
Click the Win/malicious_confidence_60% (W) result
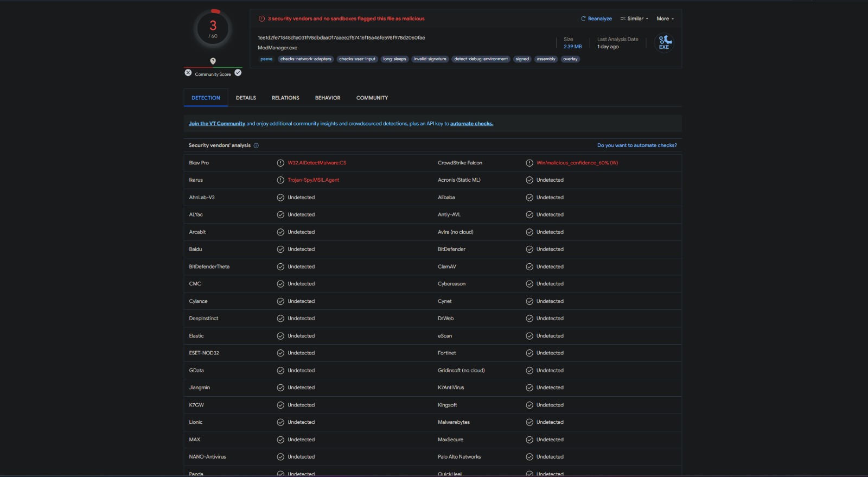[x=577, y=163]
